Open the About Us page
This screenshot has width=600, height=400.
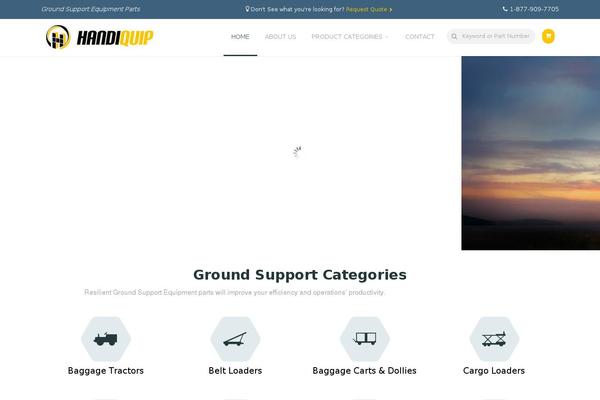point(280,37)
